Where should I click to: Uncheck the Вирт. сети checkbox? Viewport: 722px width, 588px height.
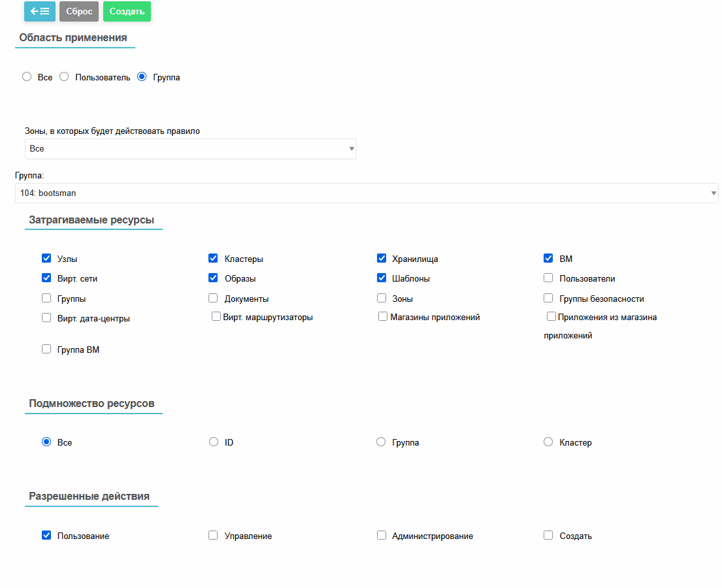(46, 278)
